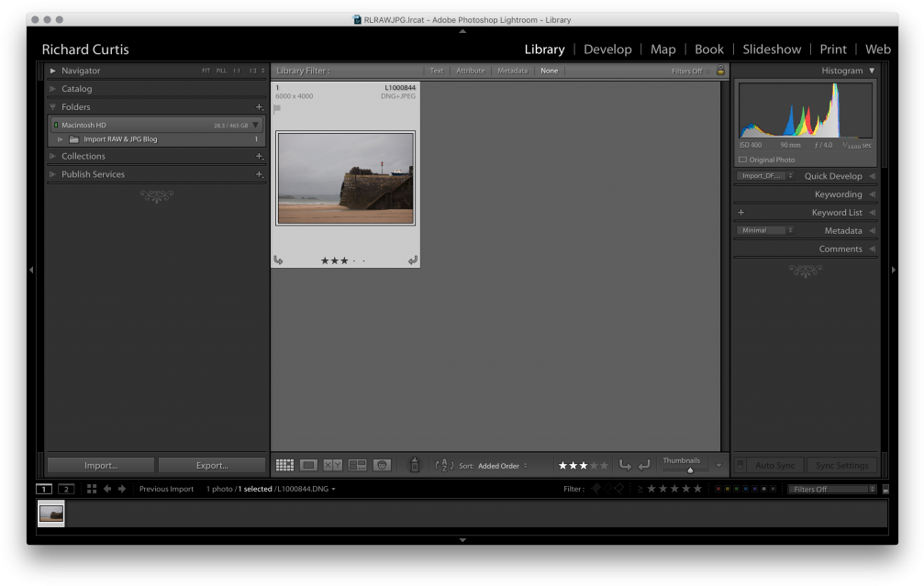Toggle the sort direction A-Z icon
Image resolution: width=924 pixels, height=586 pixels.
coord(444,465)
